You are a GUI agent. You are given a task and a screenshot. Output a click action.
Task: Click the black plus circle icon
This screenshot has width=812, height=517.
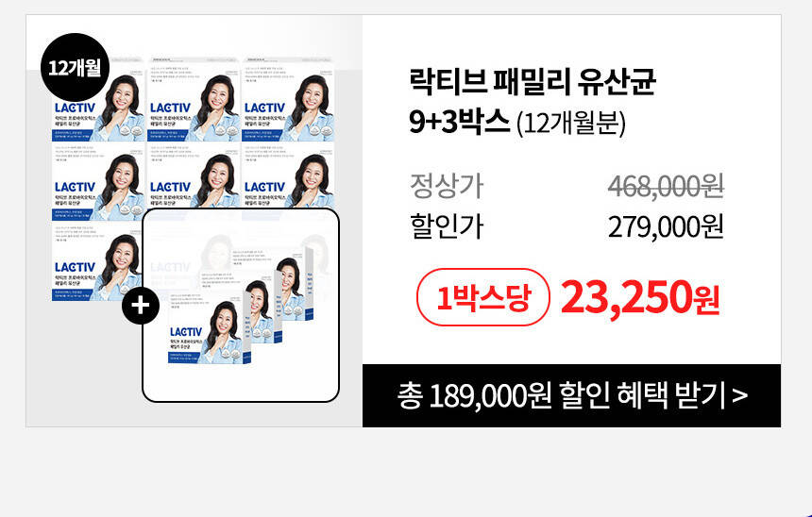[141, 306]
